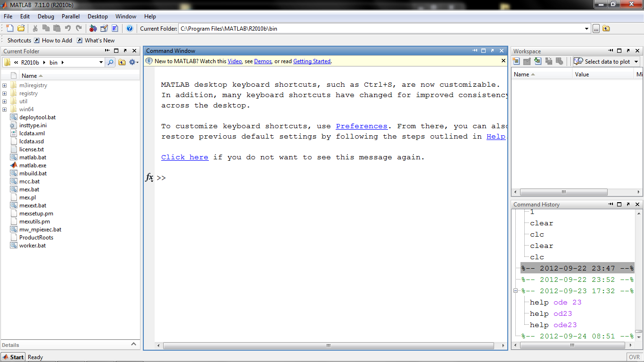644x362 pixels.
Task: Open the Desktop menu
Action: 98,16
